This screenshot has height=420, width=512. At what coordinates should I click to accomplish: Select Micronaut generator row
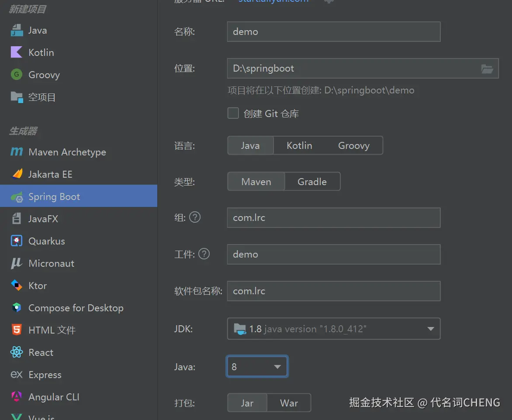tap(78, 263)
